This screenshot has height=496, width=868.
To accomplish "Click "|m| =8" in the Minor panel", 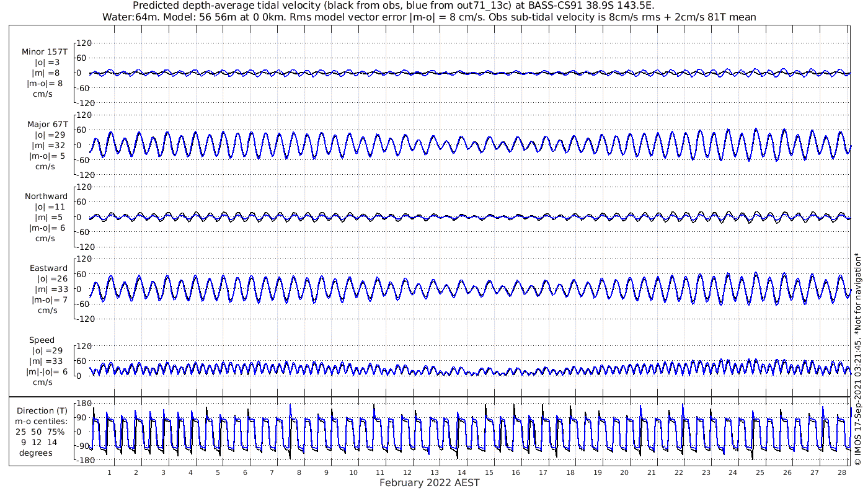I will (x=46, y=73).
